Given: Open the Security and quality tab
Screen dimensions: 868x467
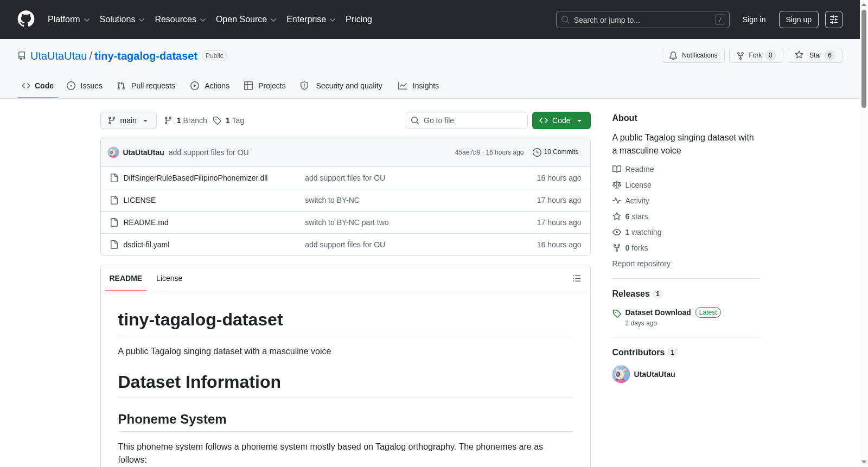Looking at the screenshot, I should point(341,86).
